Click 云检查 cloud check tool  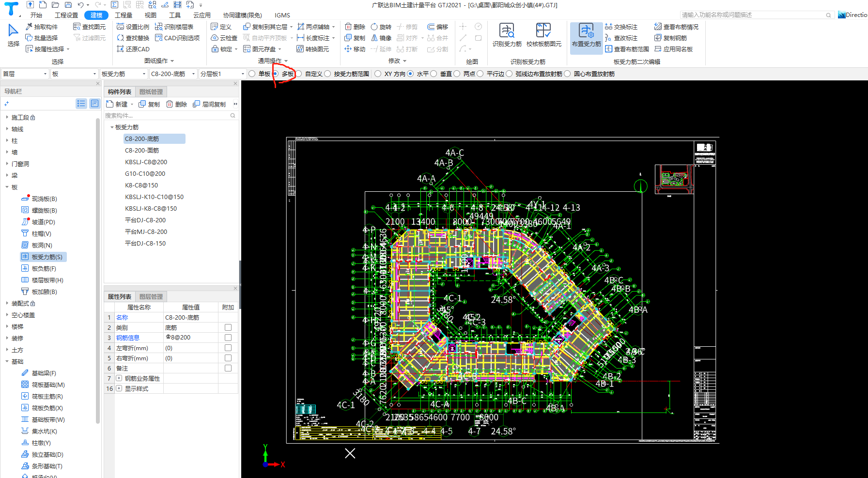(224, 38)
